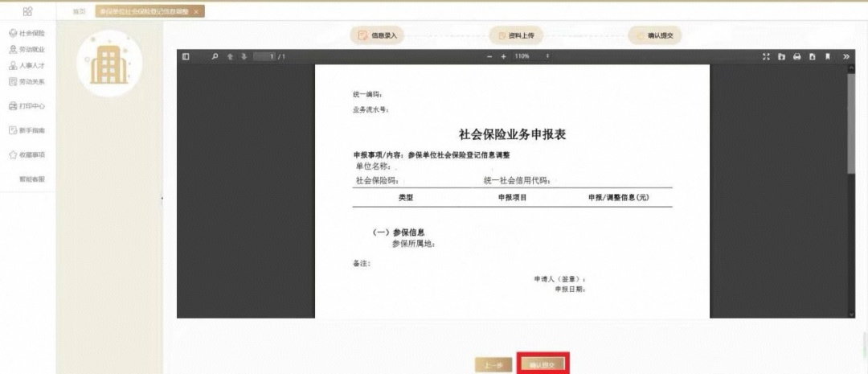Zoom in the PDF with plus button
Image resolution: width=868 pixels, height=374 pixels.
[504, 56]
